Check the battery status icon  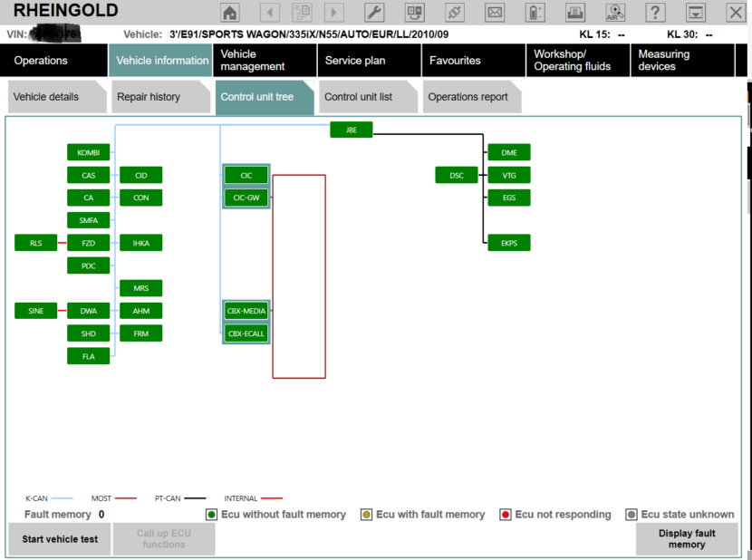(x=535, y=13)
